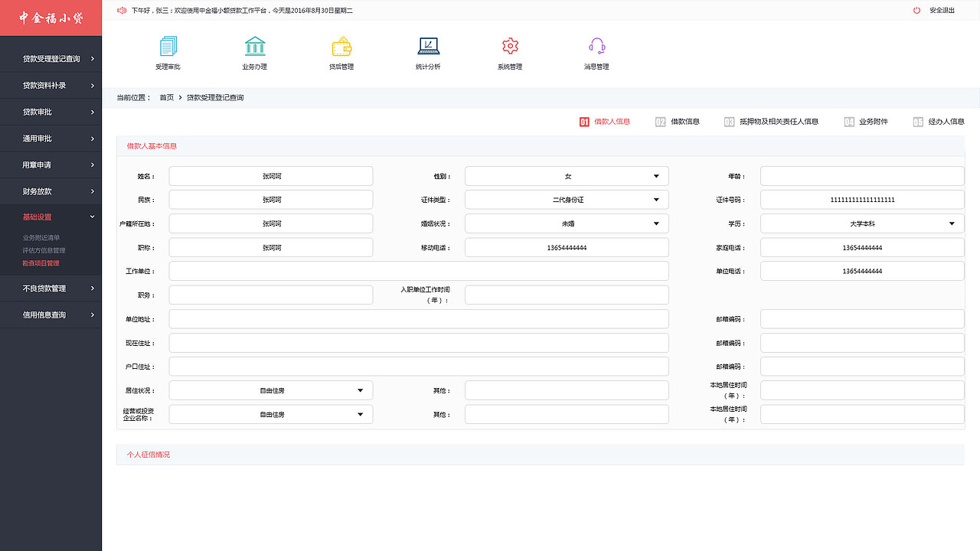Switch to the 03 抵押物及相关责任人信息 tab
This screenshot has width=980, height=551.
(x=771, y=122)
